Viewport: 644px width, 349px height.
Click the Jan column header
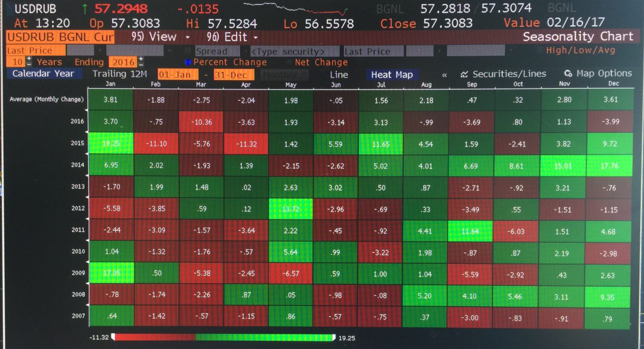coord(111,84)
